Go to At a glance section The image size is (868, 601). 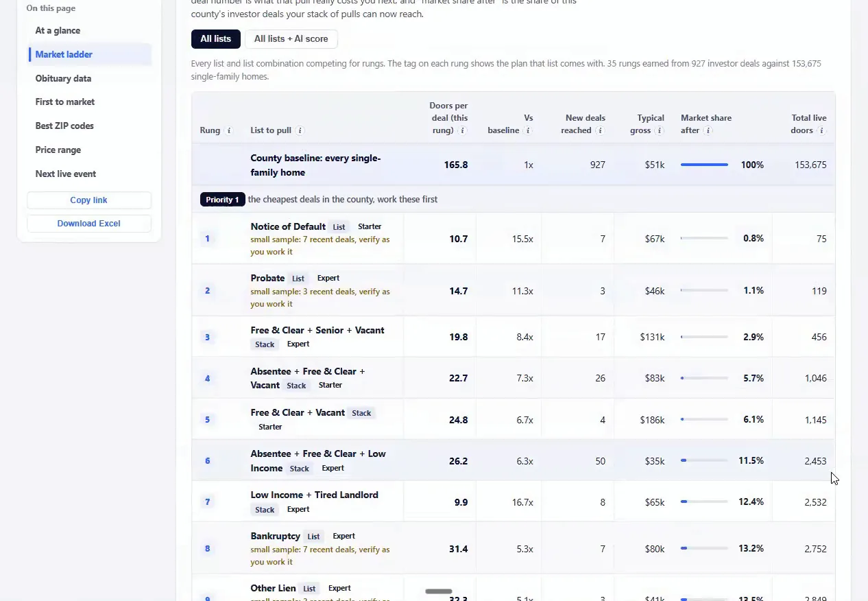coord(58,31)
